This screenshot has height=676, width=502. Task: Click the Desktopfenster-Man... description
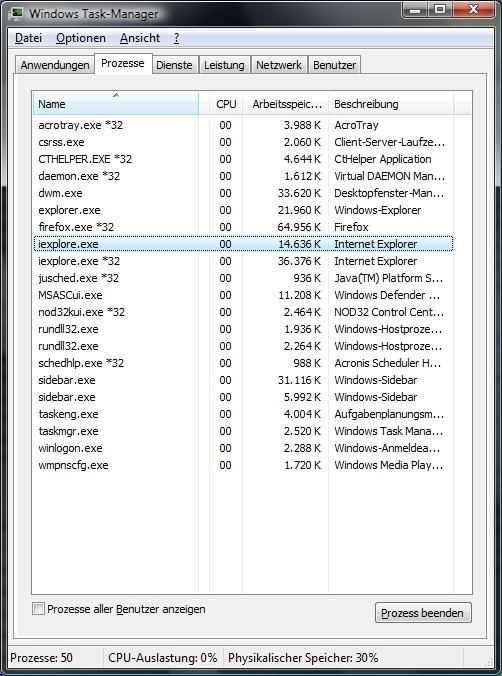389,193
